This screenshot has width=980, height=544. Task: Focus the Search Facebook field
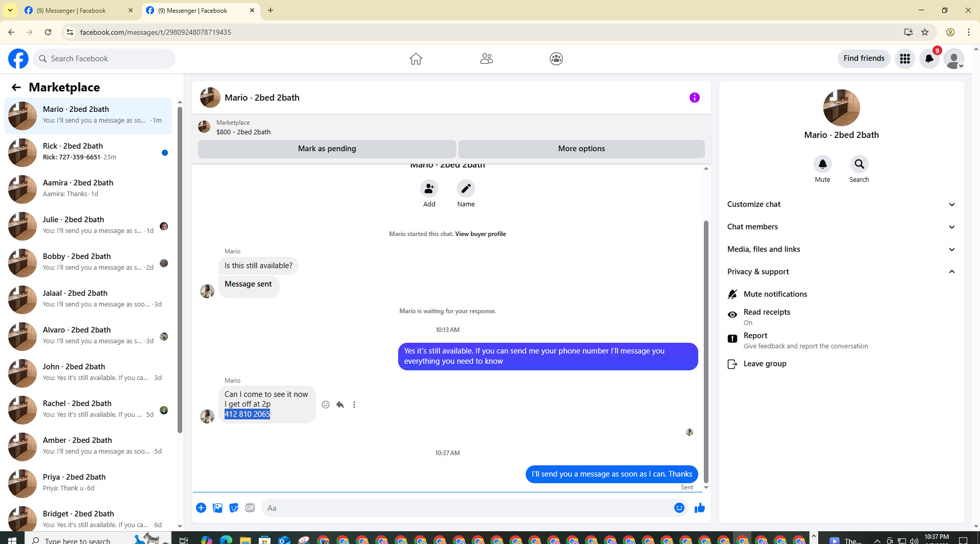tap(105, 59)
